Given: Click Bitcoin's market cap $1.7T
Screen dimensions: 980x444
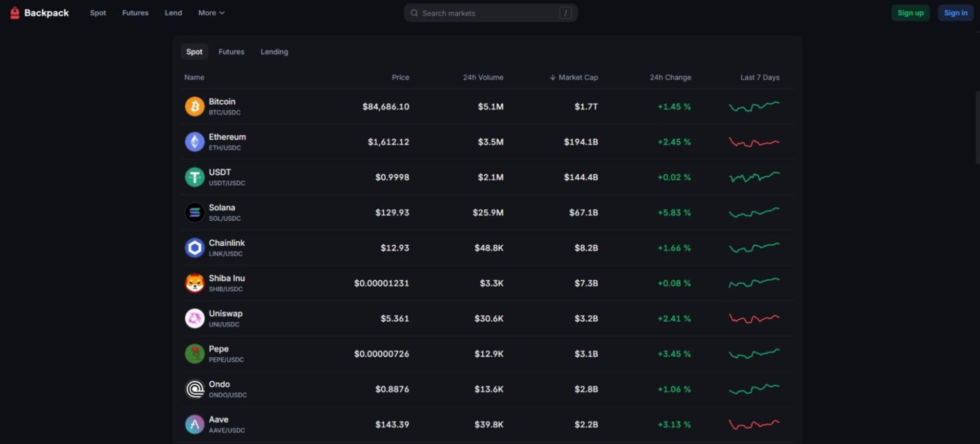Looking at the screenshot, I should point(586,107).
